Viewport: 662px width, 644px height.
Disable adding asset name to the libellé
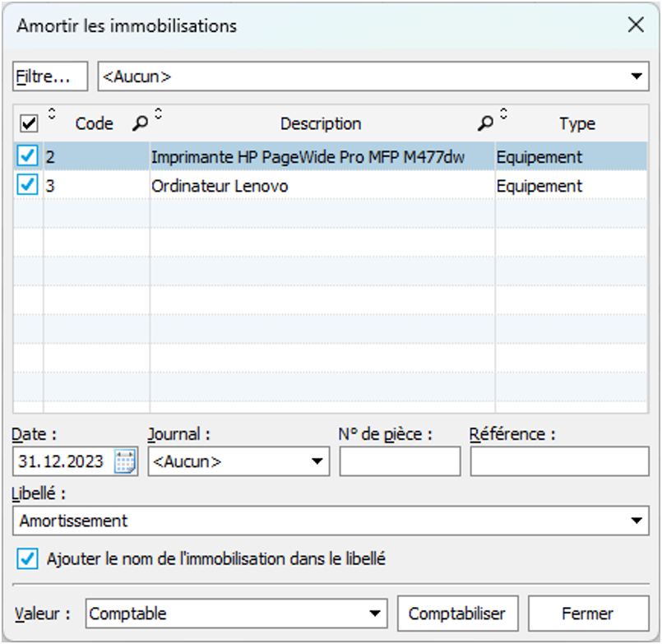coord(29,559)
